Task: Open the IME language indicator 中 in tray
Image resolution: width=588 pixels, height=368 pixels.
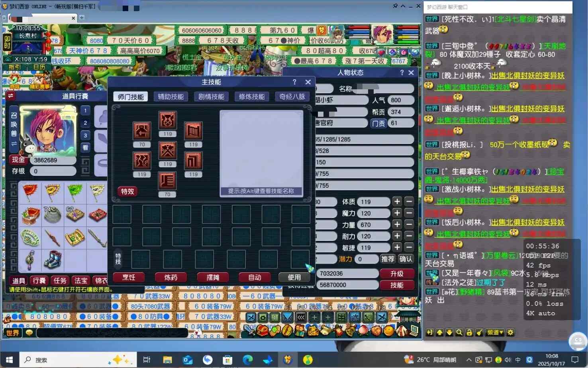Action: (x=518, y=360)
